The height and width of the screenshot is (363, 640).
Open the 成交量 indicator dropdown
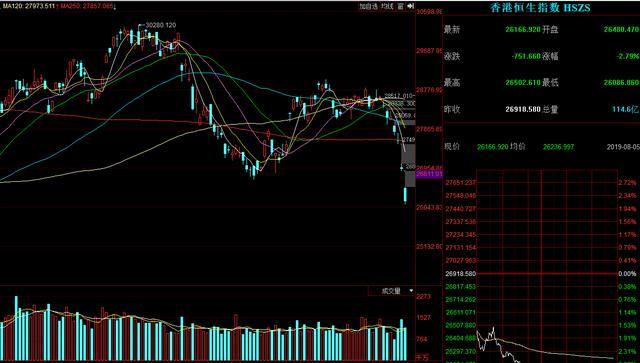click(x=391, y=291)
